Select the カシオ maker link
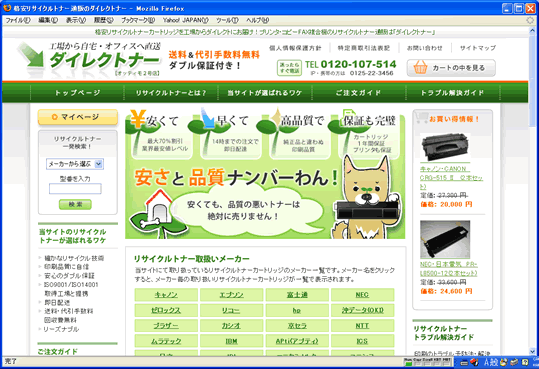539x369 pixels. tap(231, 326)
